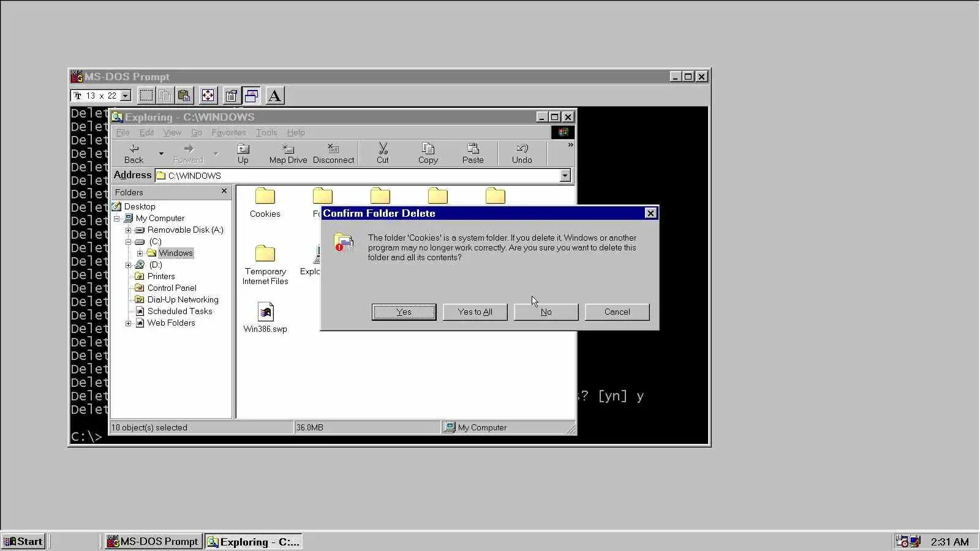The image size is (980, 551).
Task: Select the Windows folder in the tree
Action: point(176,253)
